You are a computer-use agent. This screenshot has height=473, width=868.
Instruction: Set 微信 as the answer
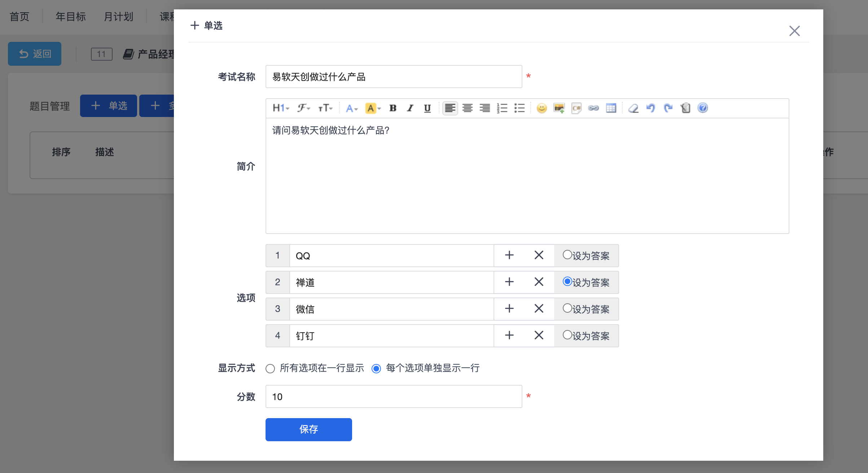pos(567,308)
